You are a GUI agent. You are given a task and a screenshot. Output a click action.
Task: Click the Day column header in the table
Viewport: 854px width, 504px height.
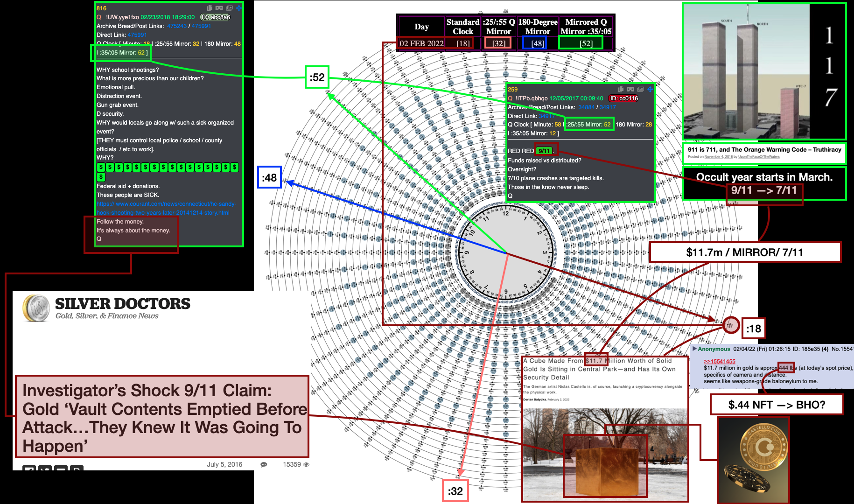(421, 27)
